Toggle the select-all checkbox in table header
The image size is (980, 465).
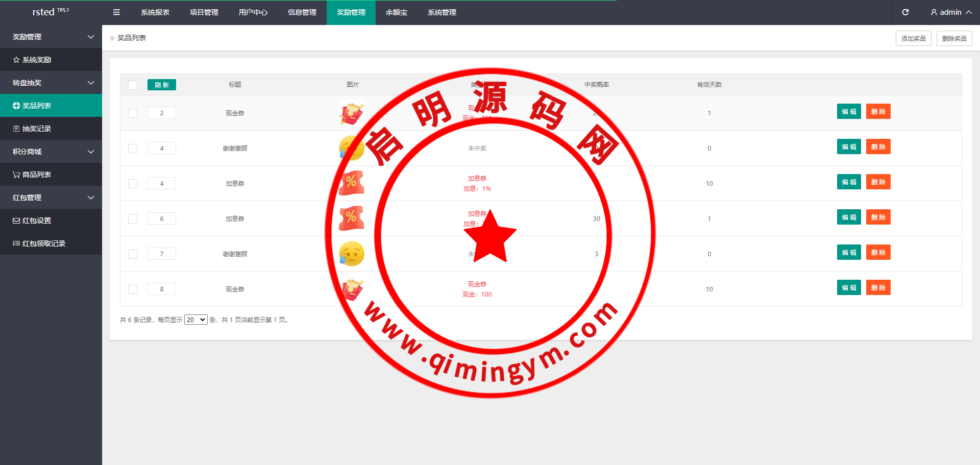[x=133, y=85]
